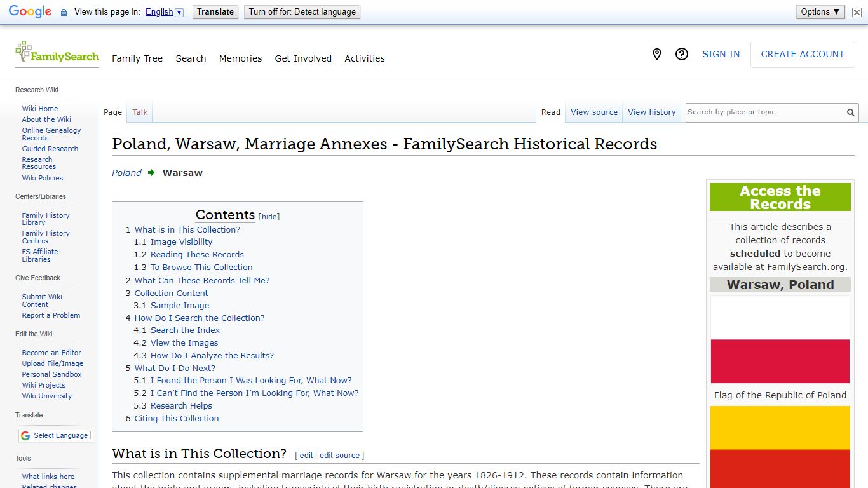Open Family History Centers link
Viewport: 868px width, 488px height.
click(x=46, y=237)
